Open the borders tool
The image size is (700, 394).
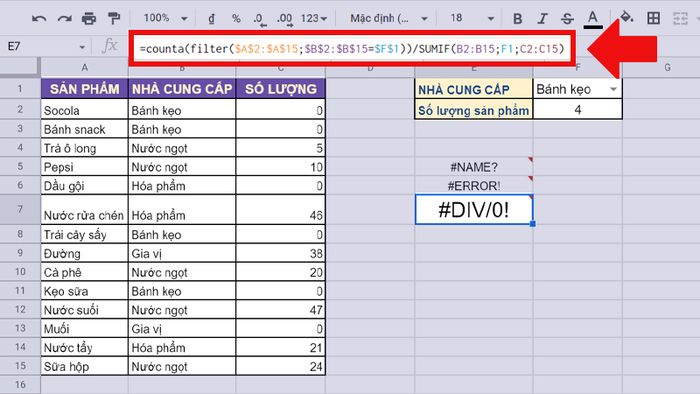pos(654,18)
